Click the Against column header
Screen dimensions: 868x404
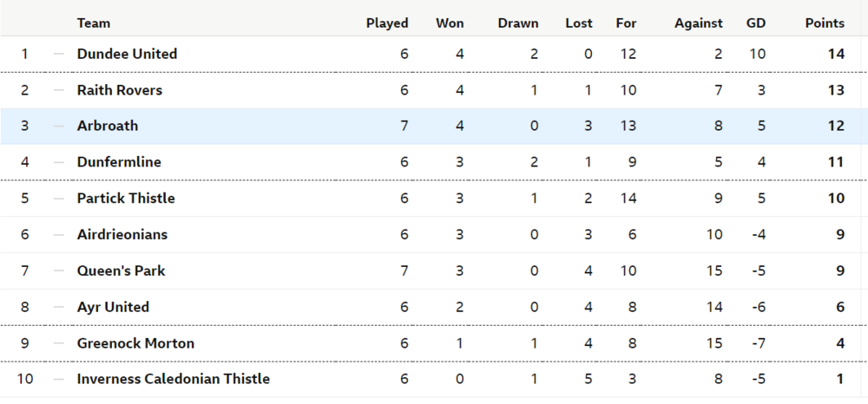coord(698,23)
